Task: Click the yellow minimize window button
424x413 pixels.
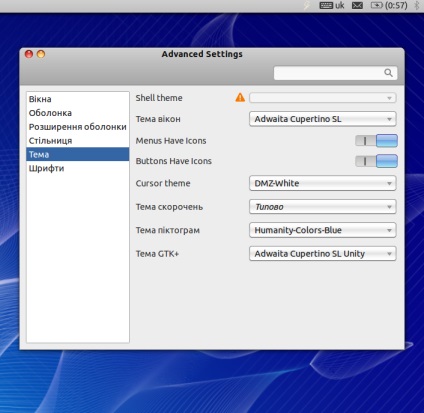Action: (x=41, y=54)
